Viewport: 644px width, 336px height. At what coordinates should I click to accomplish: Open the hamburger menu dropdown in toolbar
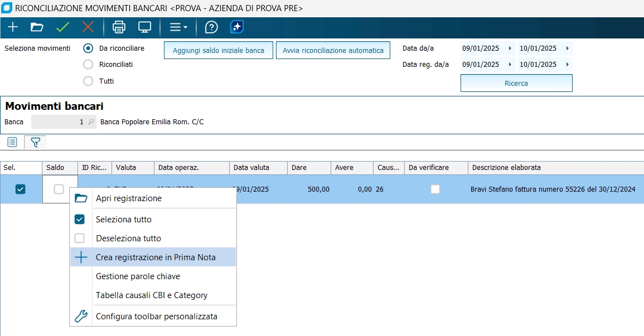178,27
